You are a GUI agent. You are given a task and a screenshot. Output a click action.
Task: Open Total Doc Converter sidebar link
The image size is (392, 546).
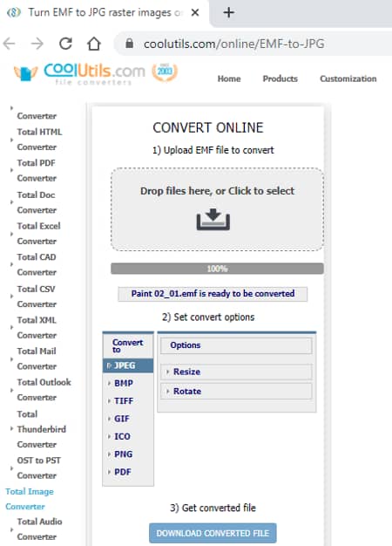(37, 202)
